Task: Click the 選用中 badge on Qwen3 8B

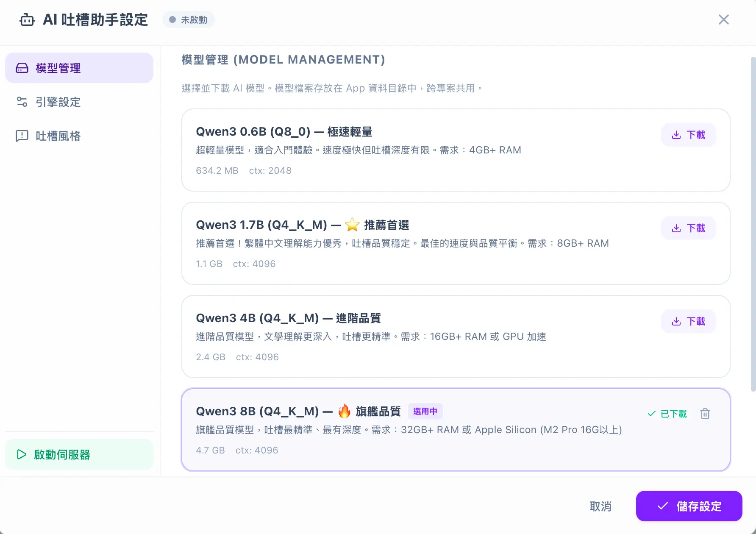Action: click(x=425, y=411)
